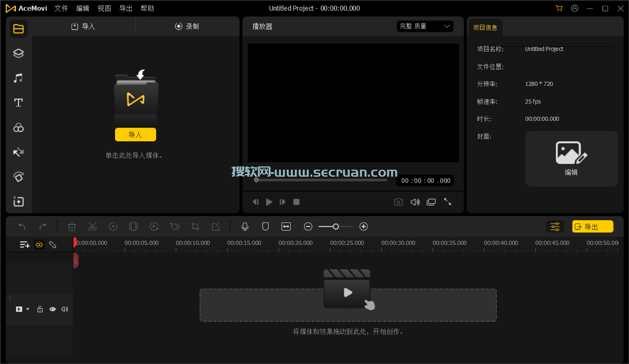Image resolution: width=629 pixels, height=364 pixels.
Task: Step to previous frame
Action: (256, 202)
